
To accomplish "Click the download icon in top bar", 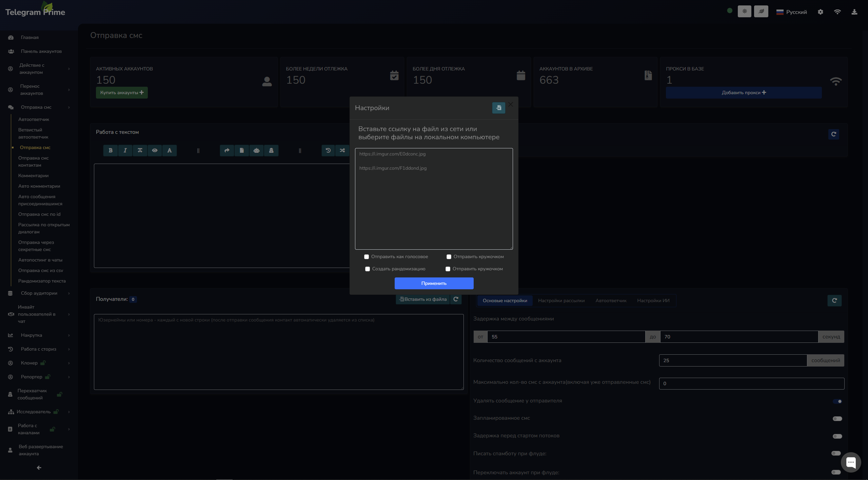I will coord(854,12).
